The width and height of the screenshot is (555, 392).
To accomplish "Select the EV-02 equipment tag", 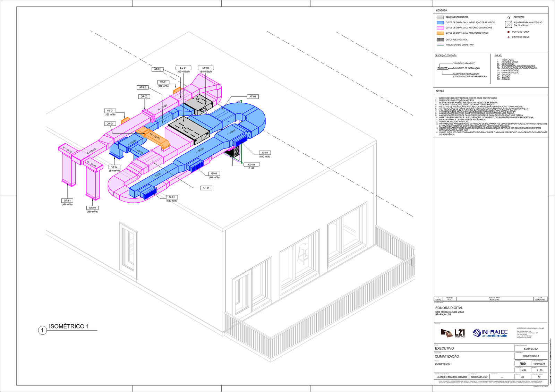I will [x=206, y=68].
